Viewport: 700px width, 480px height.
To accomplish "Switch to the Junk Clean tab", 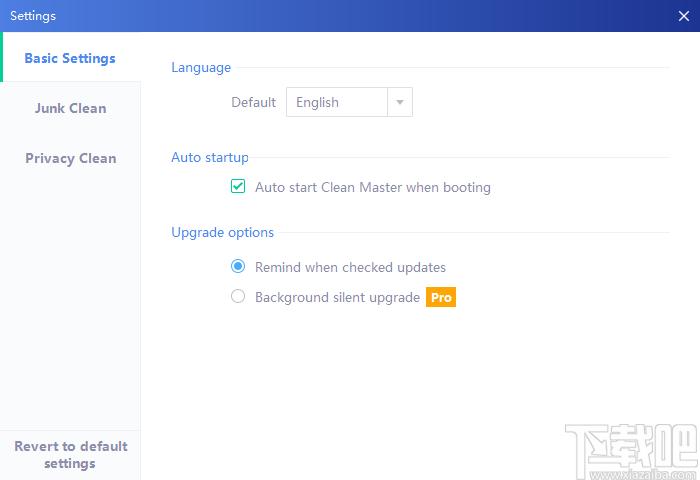I will click(x=71, y=108).
